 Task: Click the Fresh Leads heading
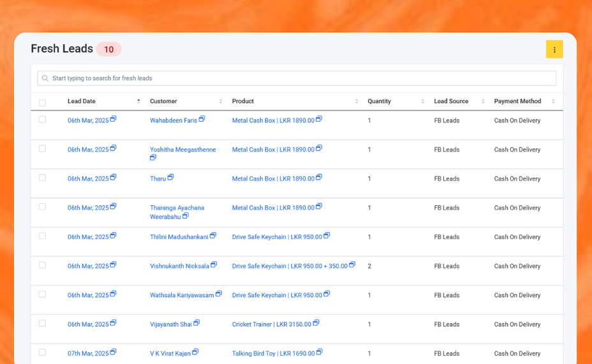click(x=62, y=48)
